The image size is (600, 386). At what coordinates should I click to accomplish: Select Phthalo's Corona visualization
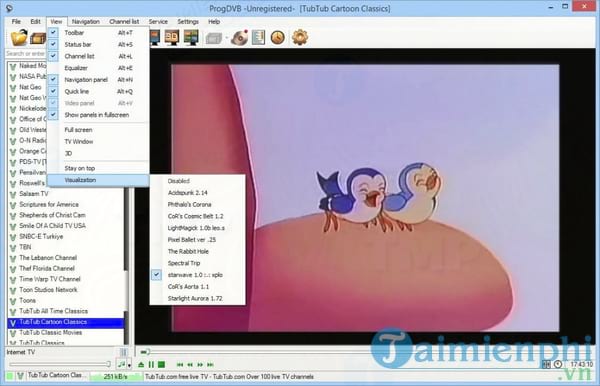[197, 205]
